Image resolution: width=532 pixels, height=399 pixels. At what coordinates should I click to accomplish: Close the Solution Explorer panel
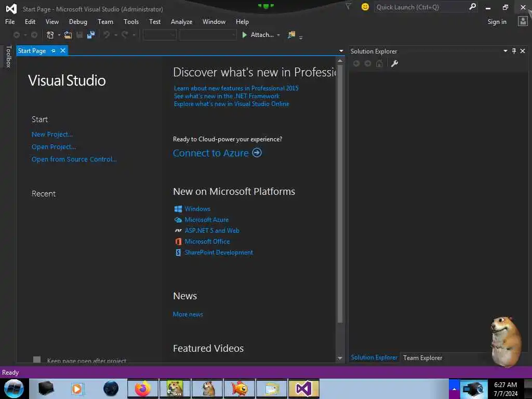[x=523, y=51]
